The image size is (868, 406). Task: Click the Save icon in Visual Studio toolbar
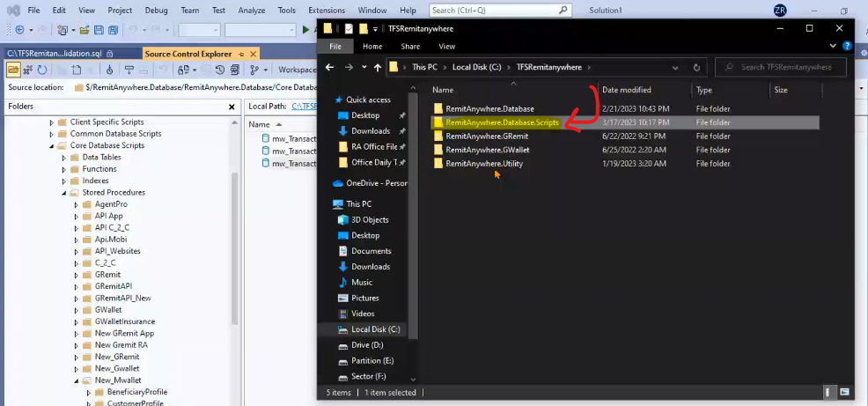coord(99,30)
